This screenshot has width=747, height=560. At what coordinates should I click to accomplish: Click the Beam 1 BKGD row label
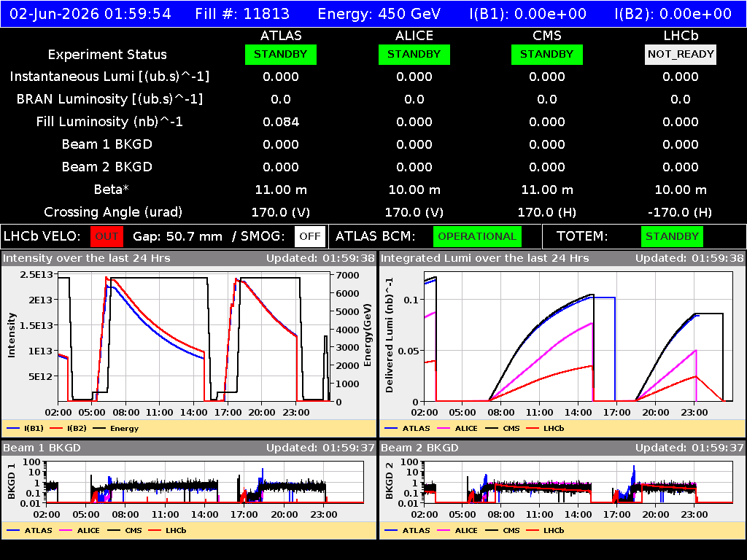(x=107, y=144)
